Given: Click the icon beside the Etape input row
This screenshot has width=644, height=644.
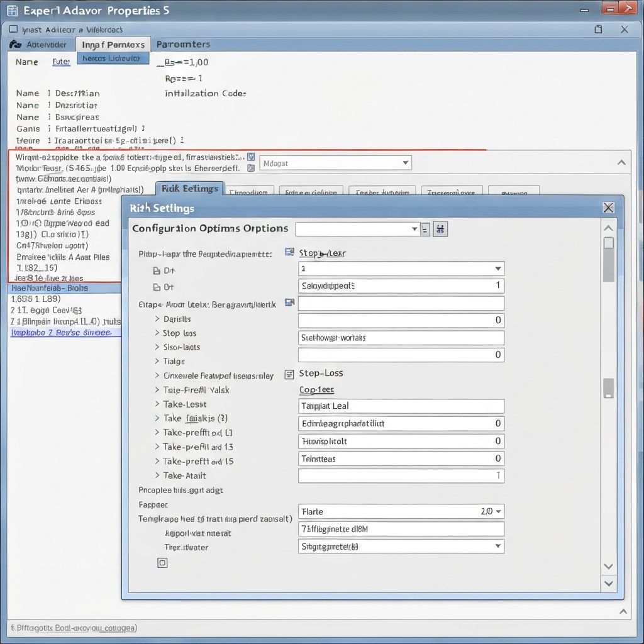Looking at the screenshot, I should pos(289,303).
